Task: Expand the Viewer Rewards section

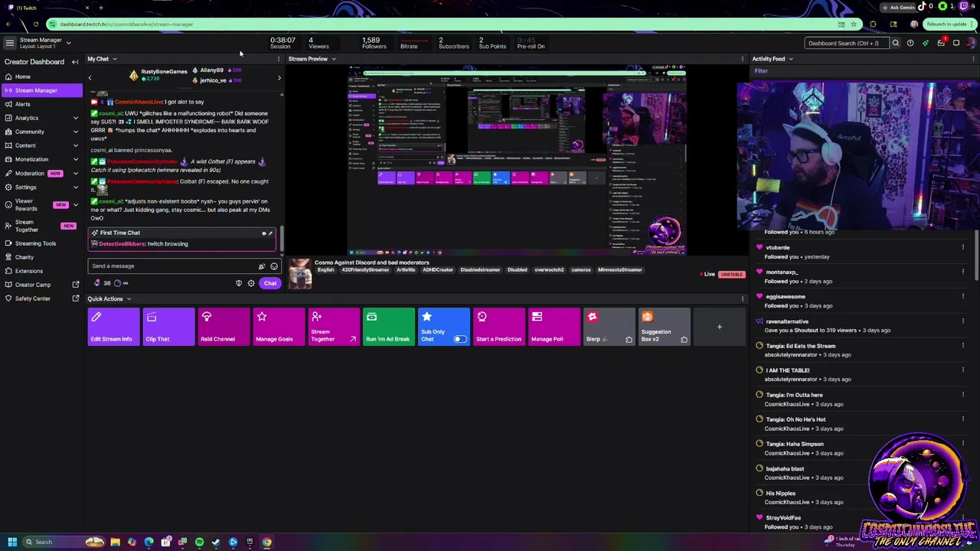Action: [75, 205]
